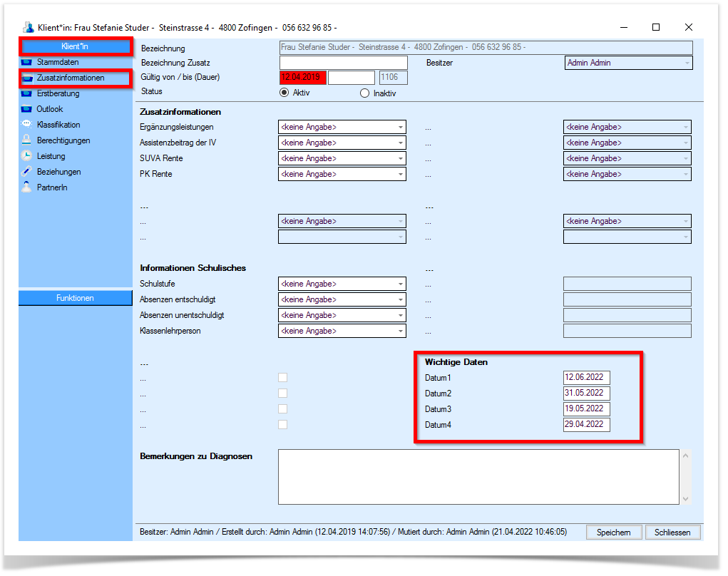728x576 pixels.
Task: Select the Aktiv status radio button
Action: [284, 93]
